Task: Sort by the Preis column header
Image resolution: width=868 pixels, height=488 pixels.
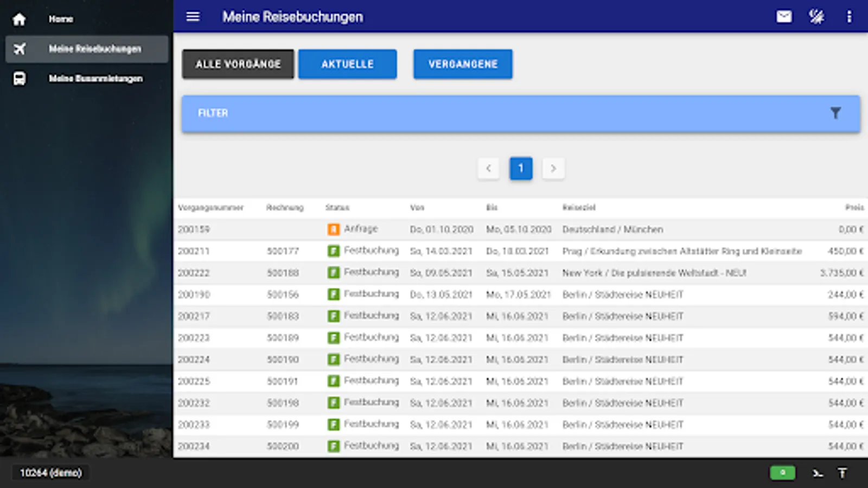Action: 854,208
